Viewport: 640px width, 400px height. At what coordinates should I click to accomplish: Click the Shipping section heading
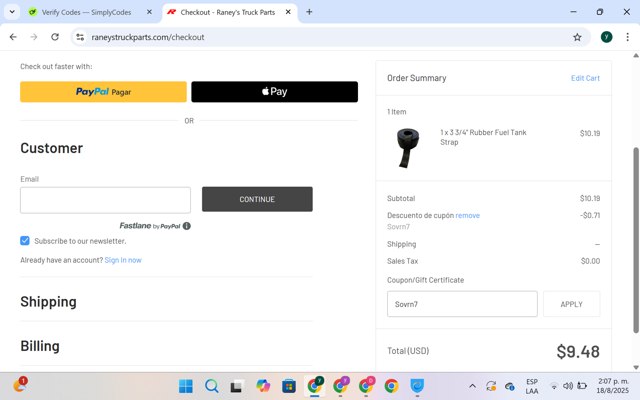click(x=49, y=302)
